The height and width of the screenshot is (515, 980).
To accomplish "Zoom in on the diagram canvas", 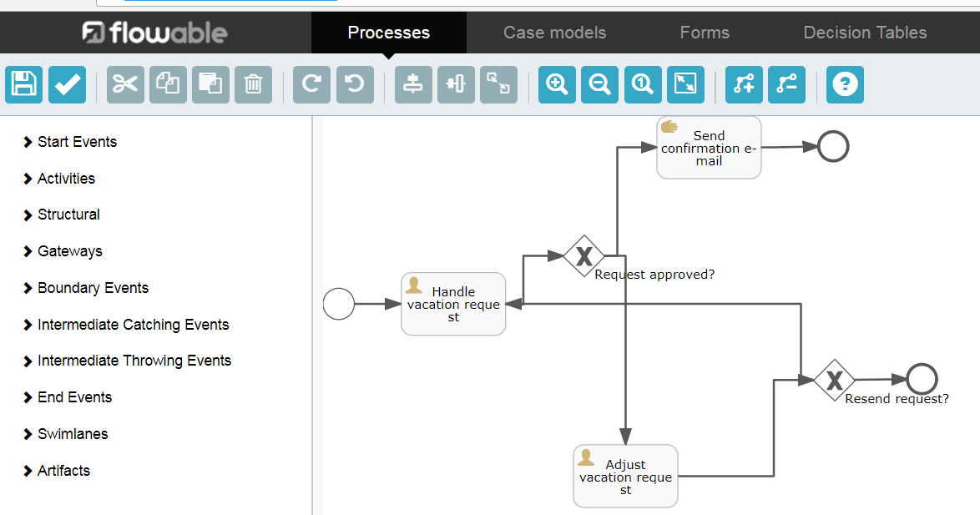I will [x=557, y=84].
